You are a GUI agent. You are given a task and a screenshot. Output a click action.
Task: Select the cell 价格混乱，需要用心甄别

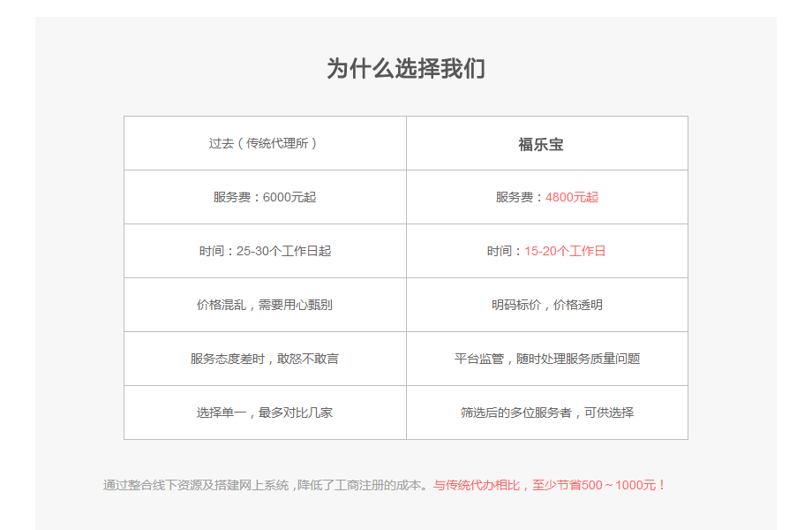(x=265, y=305)
